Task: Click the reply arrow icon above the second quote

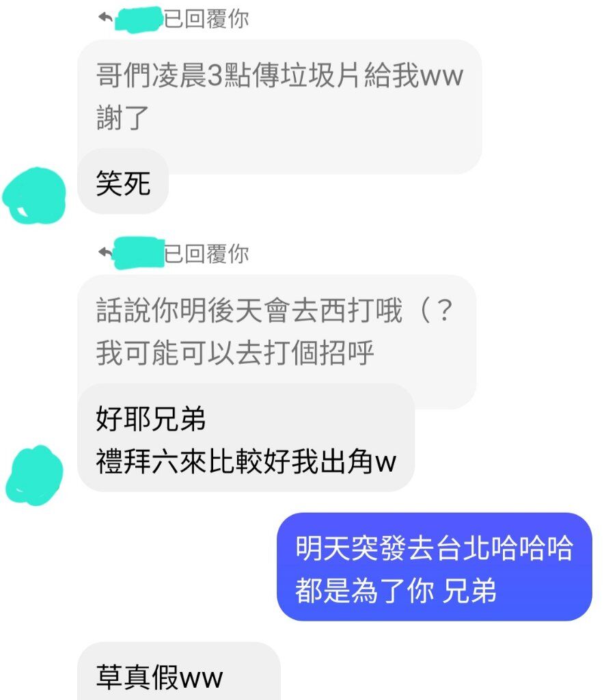Action: click(105, 253)
